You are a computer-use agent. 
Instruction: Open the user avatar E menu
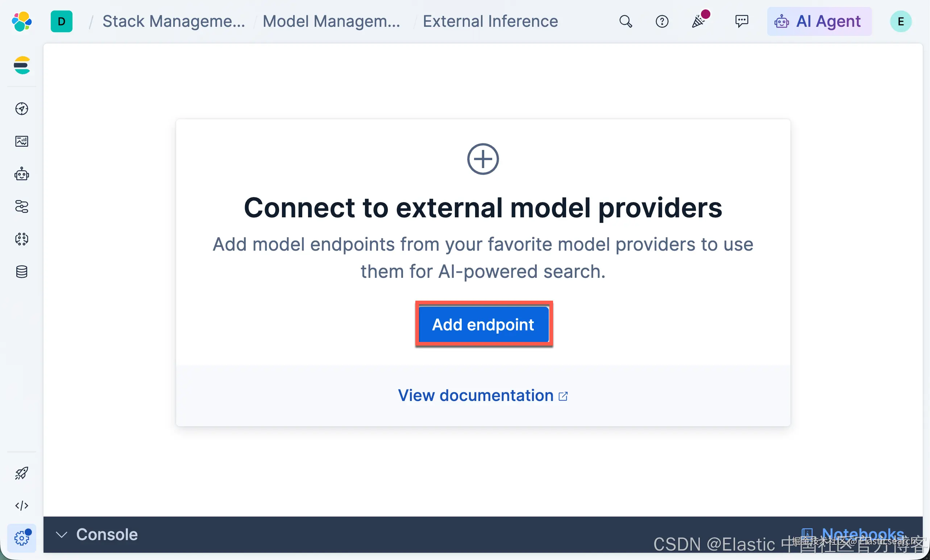[x=901, y=21]
